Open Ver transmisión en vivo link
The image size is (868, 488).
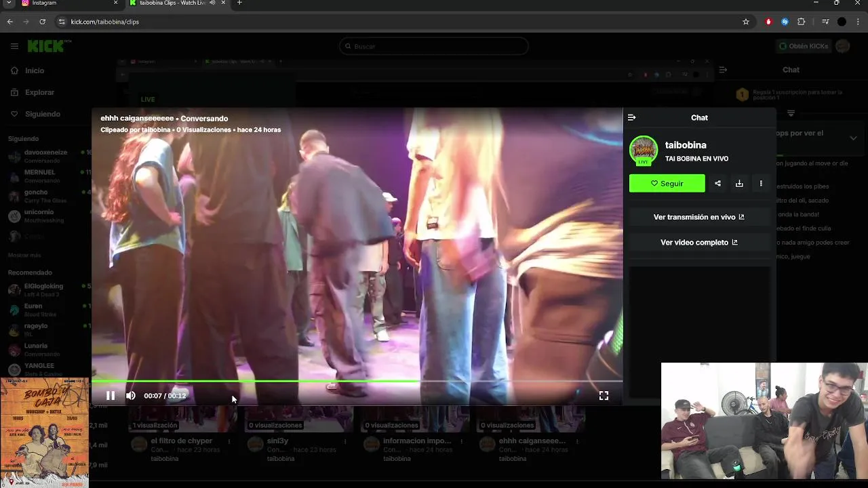pos(699,217)
